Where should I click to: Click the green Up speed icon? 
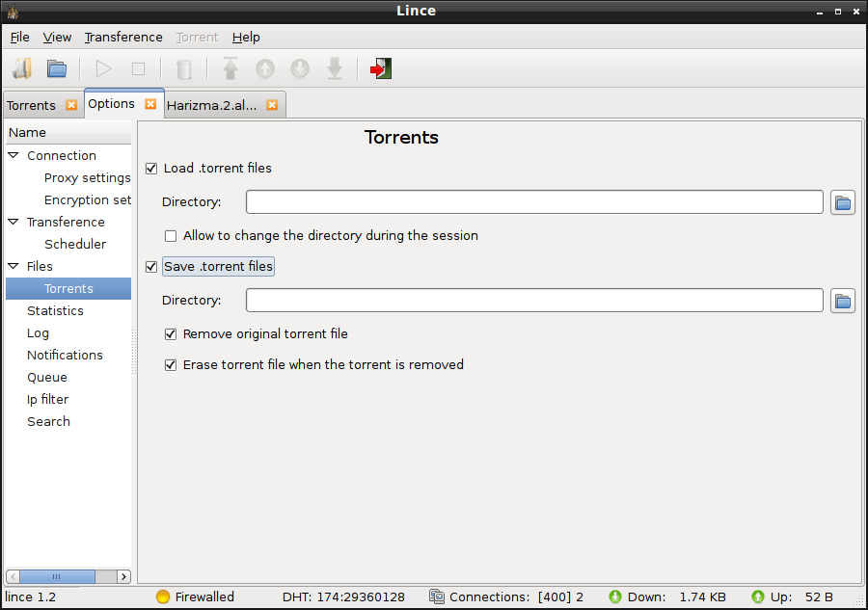[758, 597]
